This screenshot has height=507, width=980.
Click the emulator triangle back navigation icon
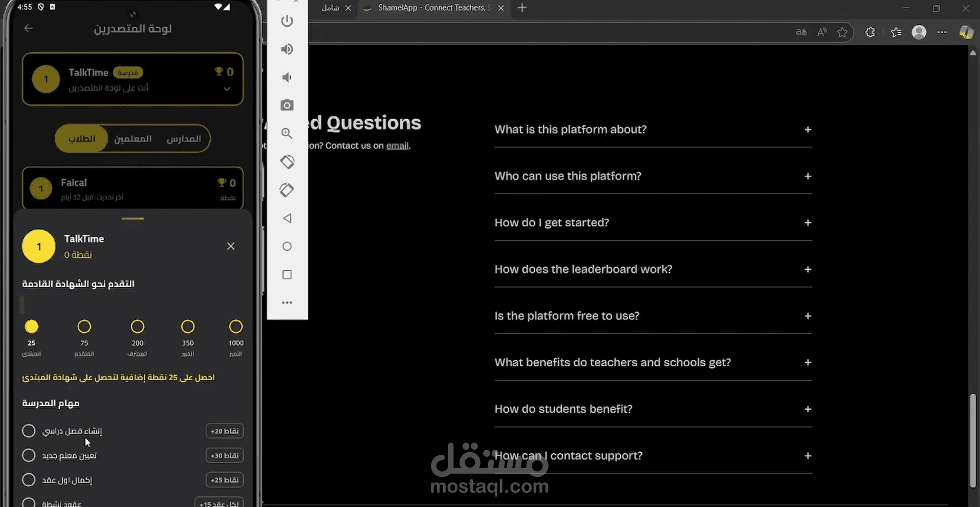coord(287,218)
